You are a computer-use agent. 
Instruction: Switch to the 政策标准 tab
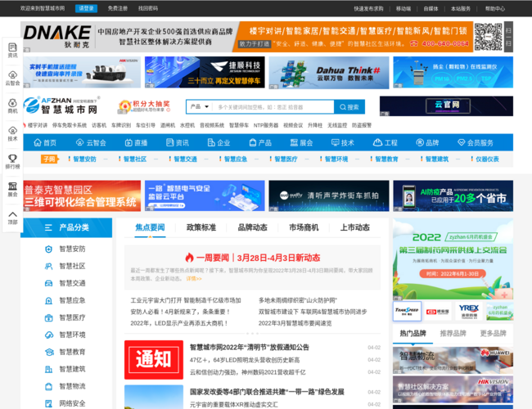point(201,227)
